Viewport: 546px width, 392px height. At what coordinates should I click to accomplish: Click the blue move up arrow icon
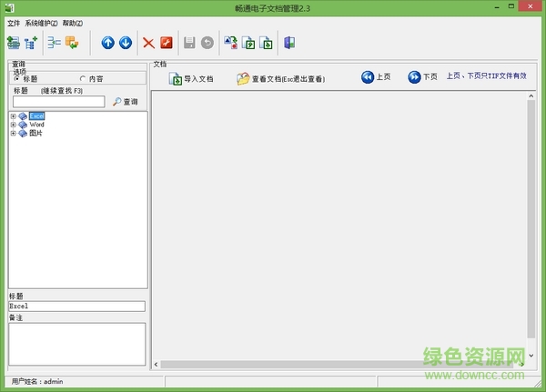(x=108, y=43)
